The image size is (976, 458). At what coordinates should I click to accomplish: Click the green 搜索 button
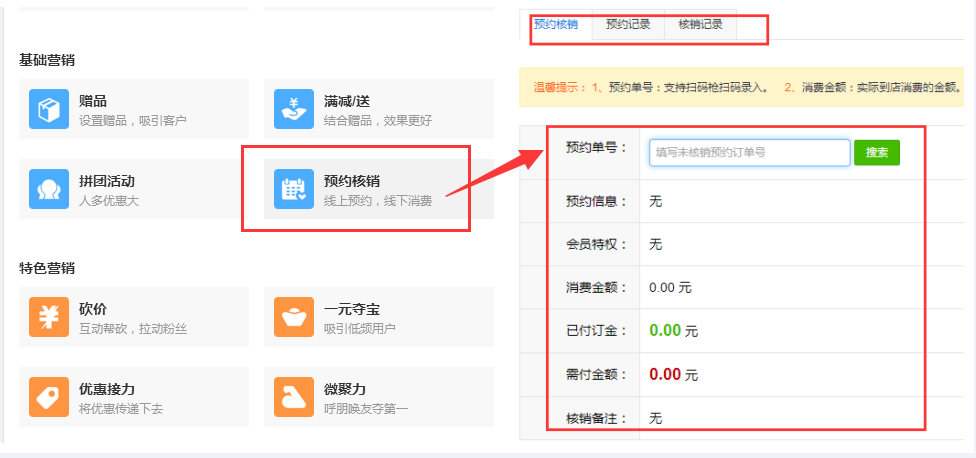pos(876,152)
